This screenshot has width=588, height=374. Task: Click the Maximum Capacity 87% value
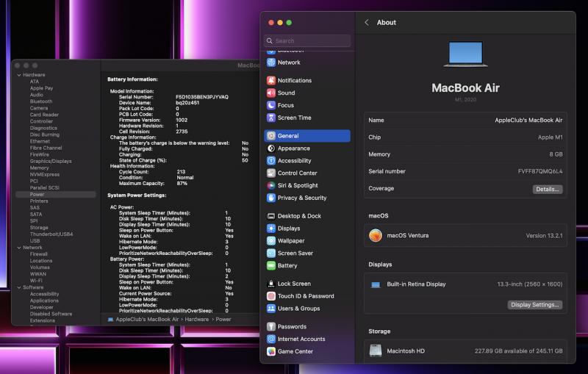point(182,184)
